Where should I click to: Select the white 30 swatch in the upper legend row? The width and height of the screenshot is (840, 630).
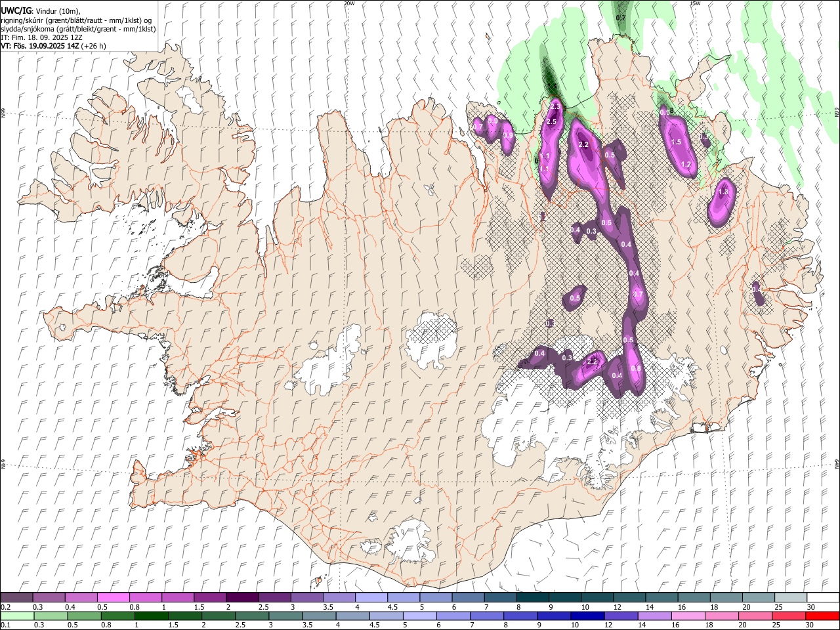pyautogui.click(x=822, y=598)
